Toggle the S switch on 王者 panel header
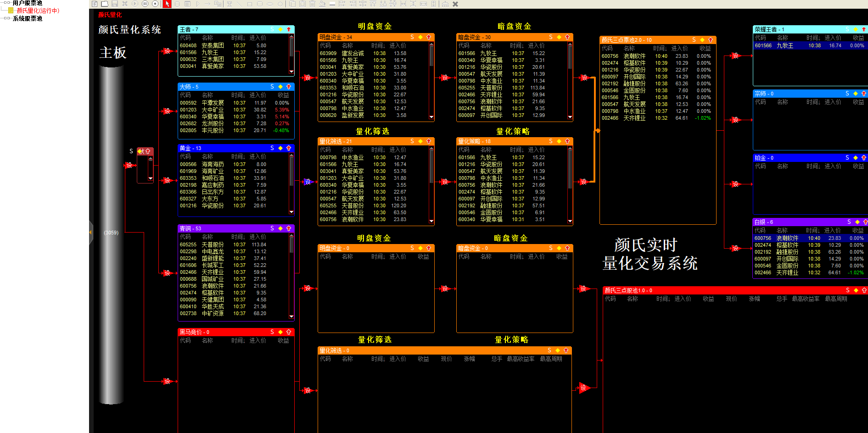This screenshot has width=868, height=433. [x=272, y=28]
